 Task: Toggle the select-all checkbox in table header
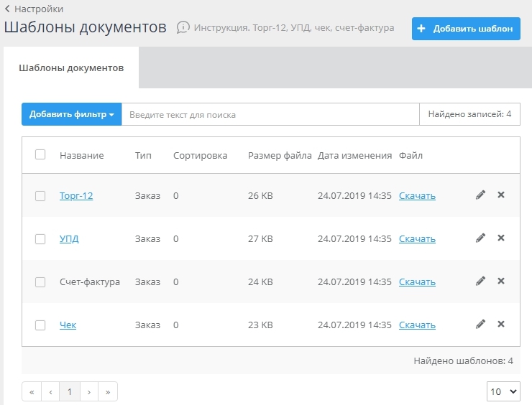[x=40, y=154]
